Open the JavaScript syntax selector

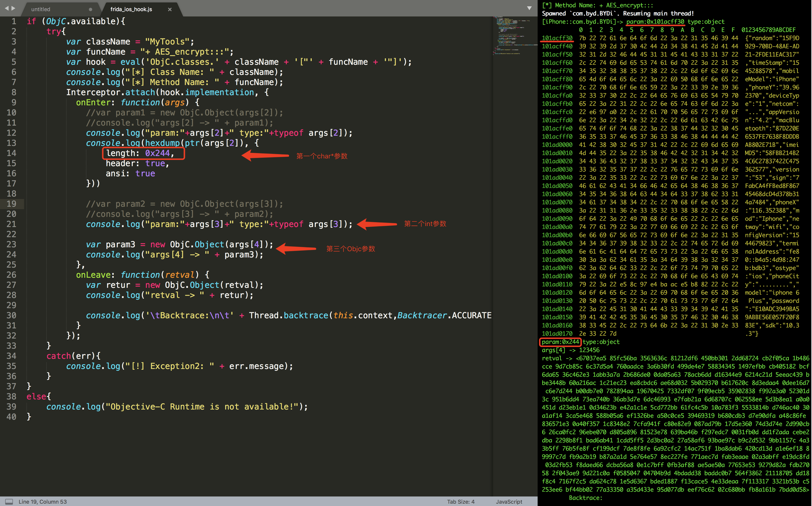click(509, 501)
